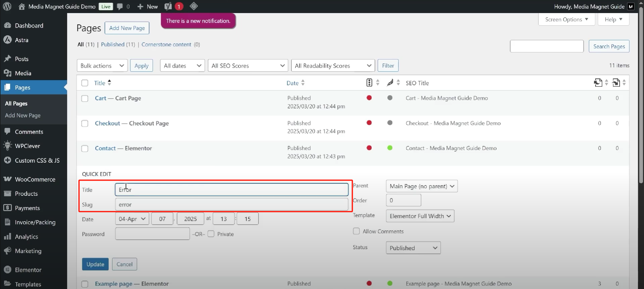Open the WordPress logo menu in admin bar
This screenshot has width=644, height=289.
[x=7, y=6]
